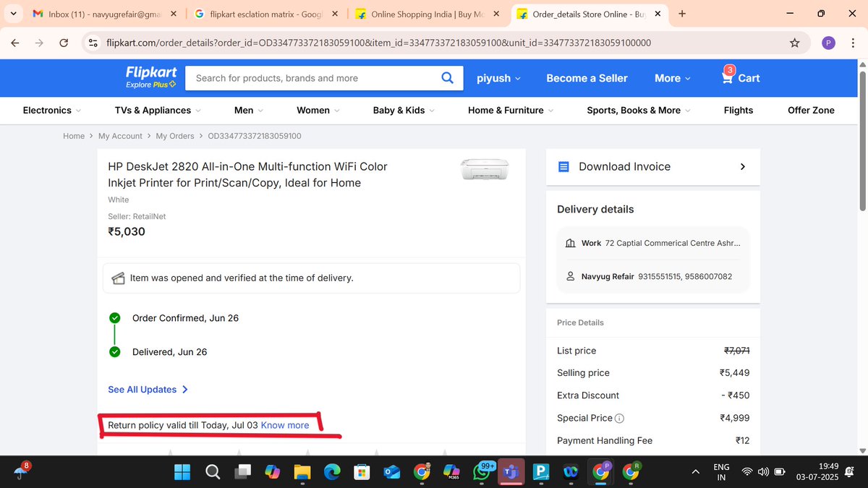
Task: Open Microsoft Edge from the taskbar
Action: pos(332,472)
